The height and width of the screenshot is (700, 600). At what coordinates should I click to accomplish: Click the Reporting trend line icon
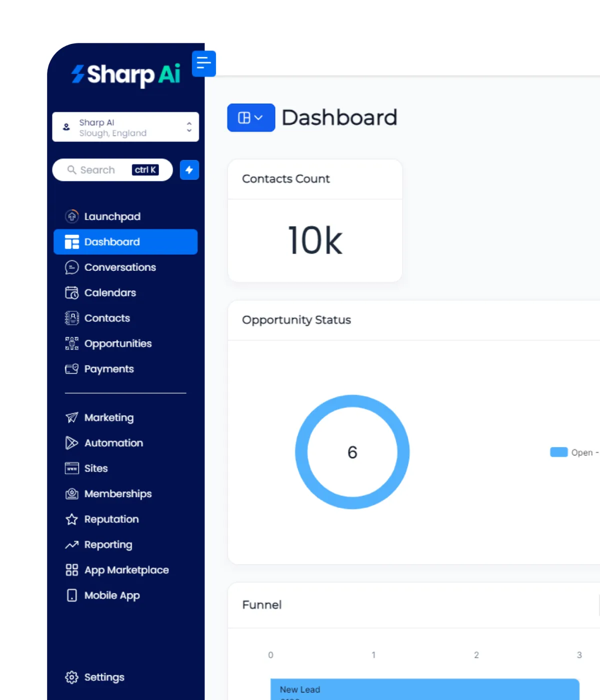[x=72, y=545]
